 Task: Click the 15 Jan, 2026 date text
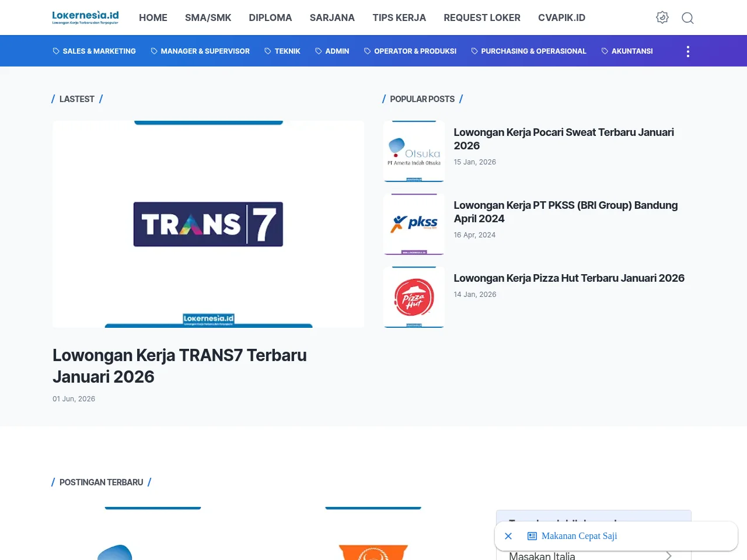pos(475,162)
